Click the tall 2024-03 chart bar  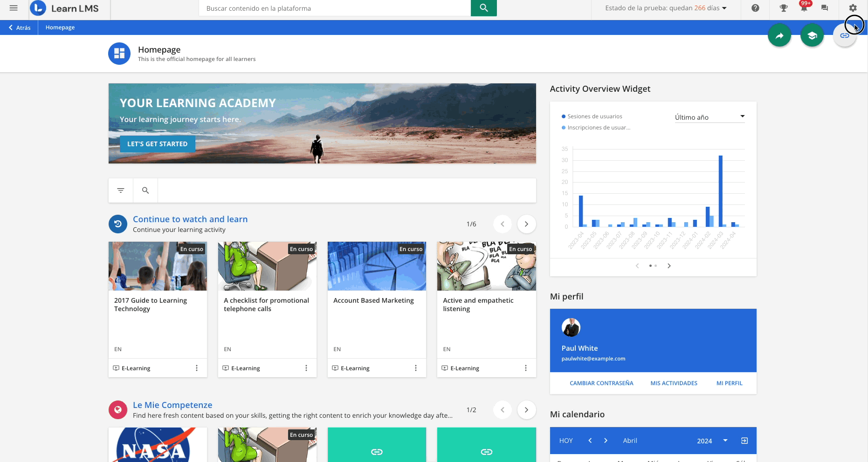(721, 191)
